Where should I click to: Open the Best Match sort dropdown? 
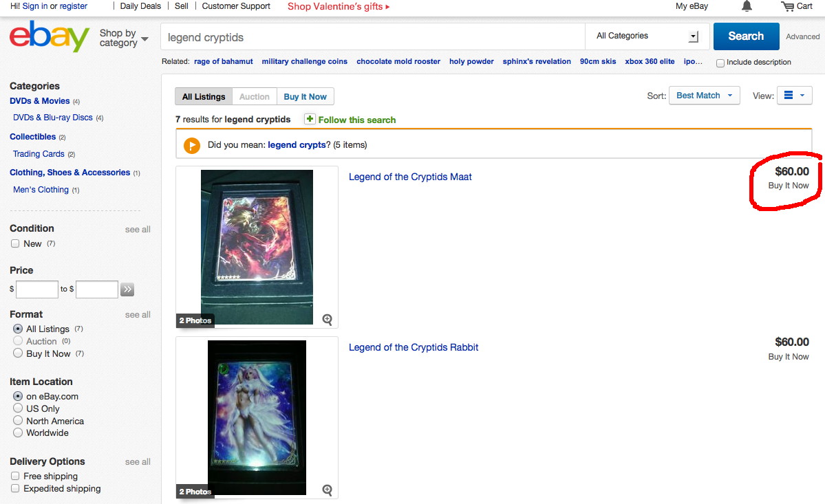705,96
